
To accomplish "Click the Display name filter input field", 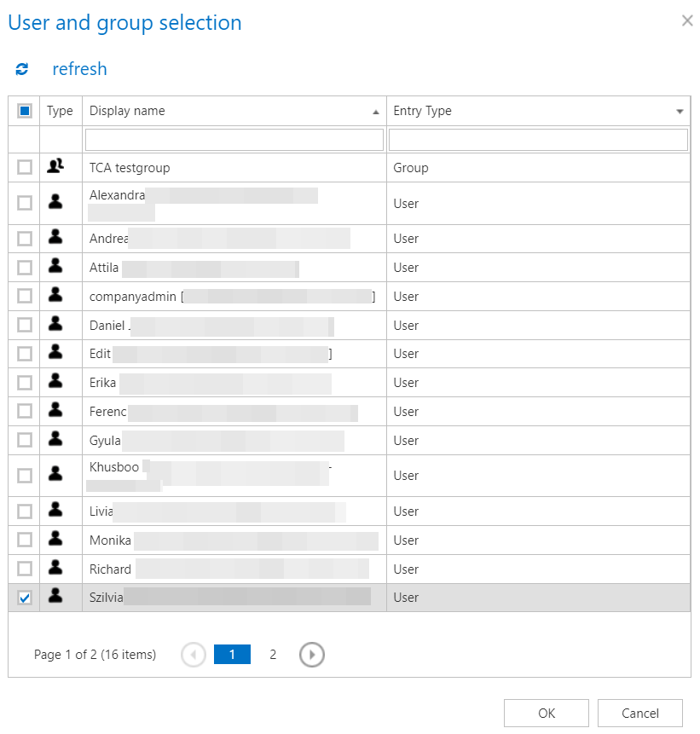I will pyautogui.click(x=234, y=140).
